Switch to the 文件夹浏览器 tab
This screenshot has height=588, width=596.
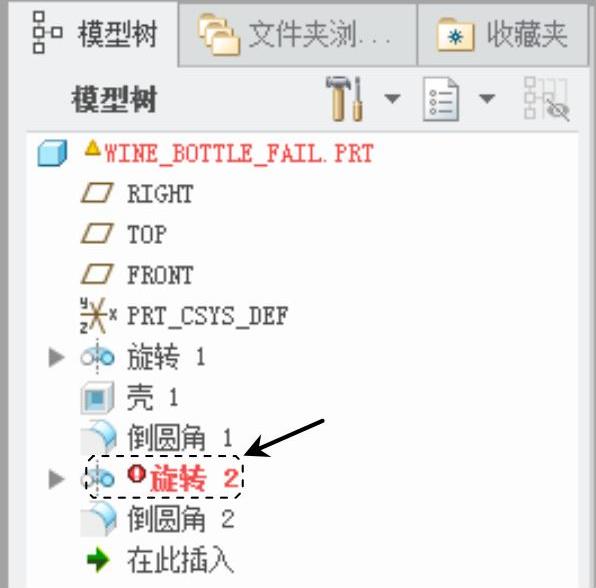[x=296, y=35]
